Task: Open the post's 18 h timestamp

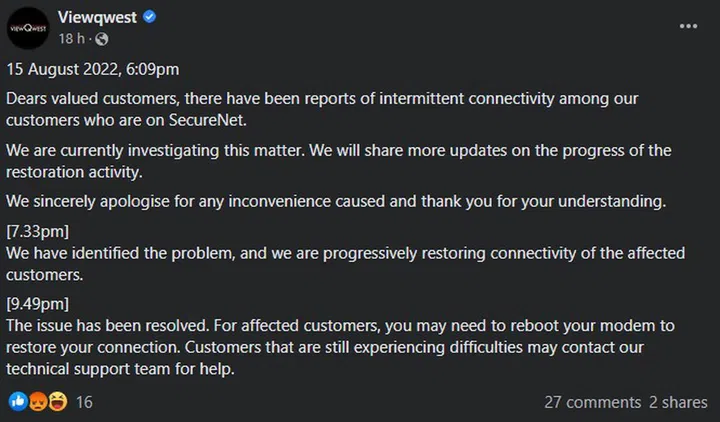Action: [x=71, y=39]
